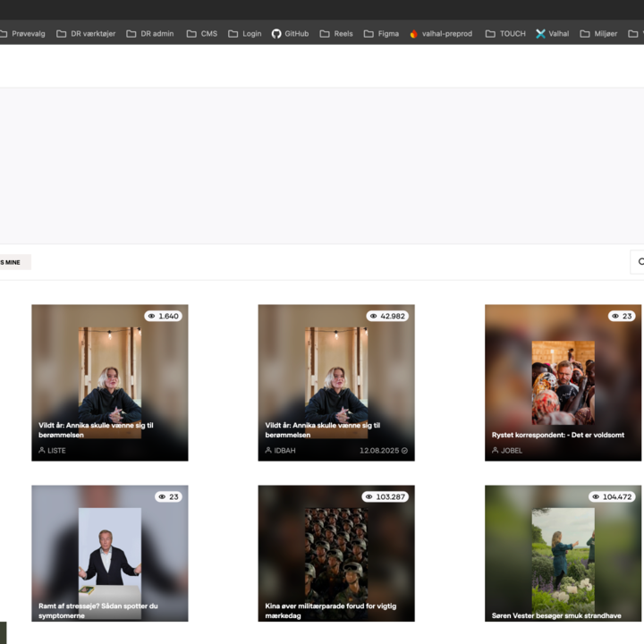The image size is (644, 644).
Task: Open the valhal-preprod bookmark
Action: (439, 34)
